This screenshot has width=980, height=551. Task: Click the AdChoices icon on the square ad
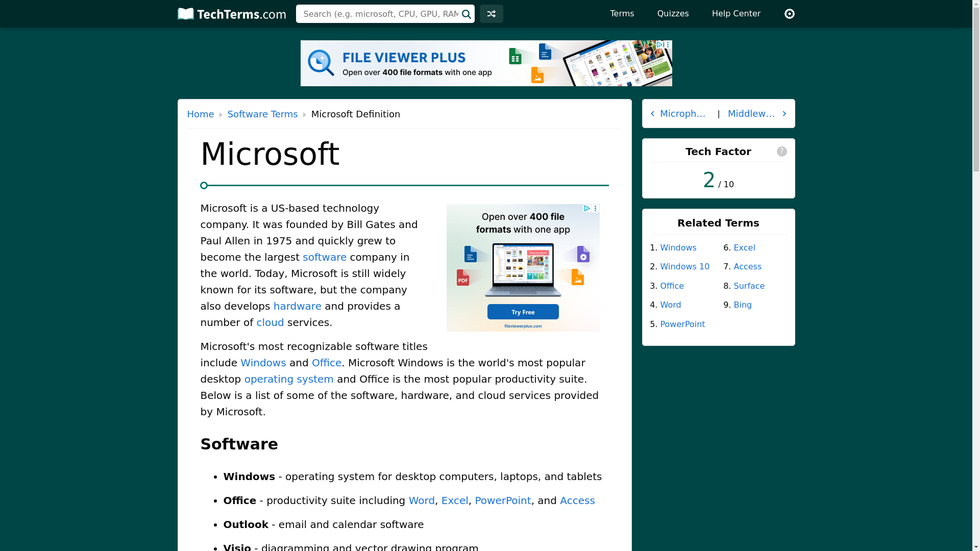tap(587, 208)
